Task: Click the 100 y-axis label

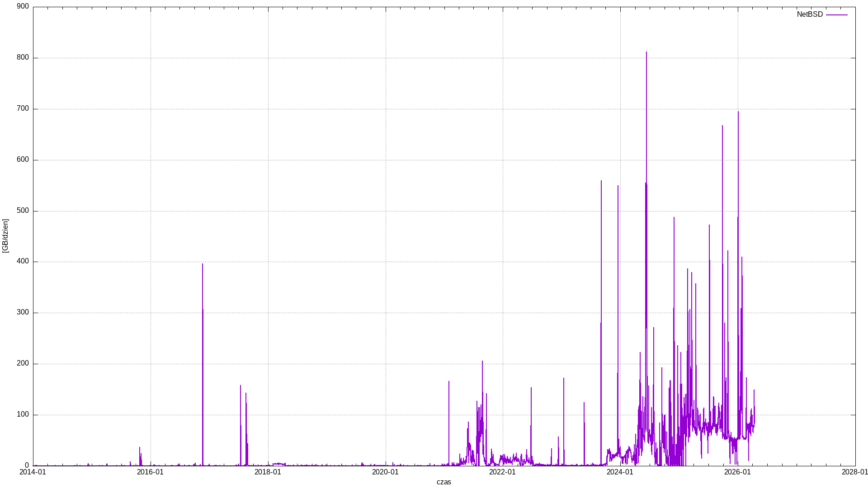Action: 23,415
